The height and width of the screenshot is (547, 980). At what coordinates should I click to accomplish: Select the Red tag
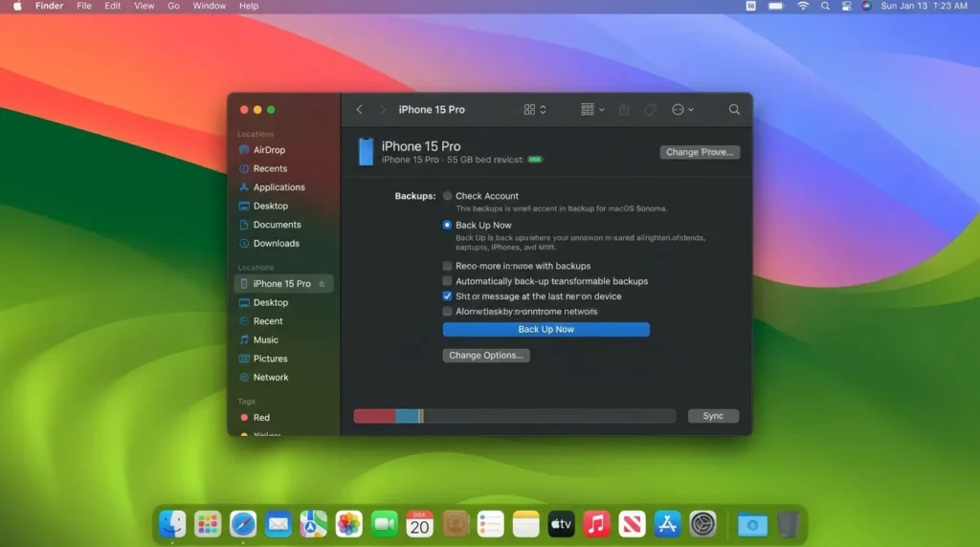(261, 417)
